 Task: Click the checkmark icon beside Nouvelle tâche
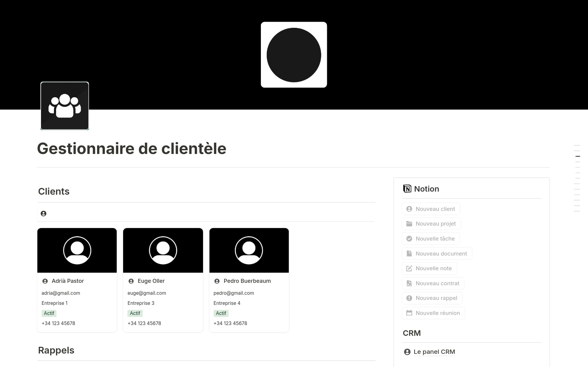(409, 238)
